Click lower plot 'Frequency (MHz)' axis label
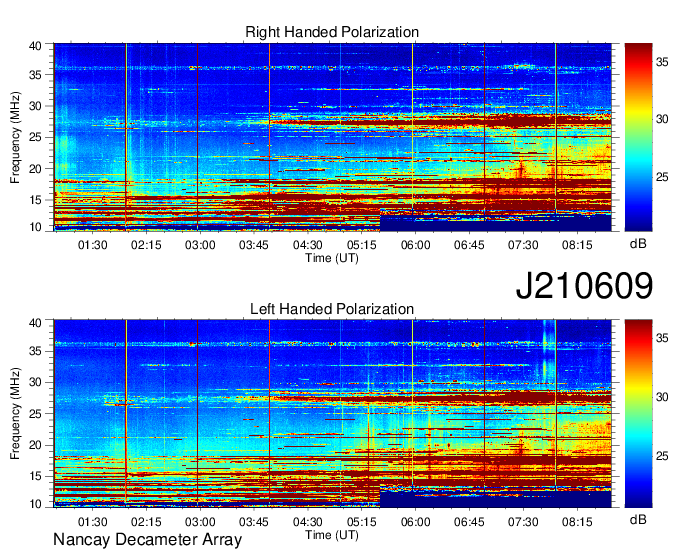 15,414
